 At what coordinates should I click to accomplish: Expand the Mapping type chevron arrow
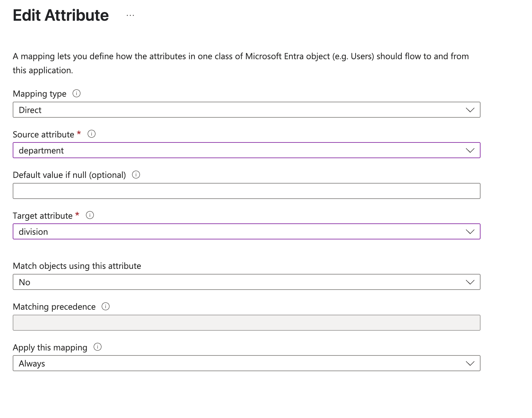(x=470, y=110)
